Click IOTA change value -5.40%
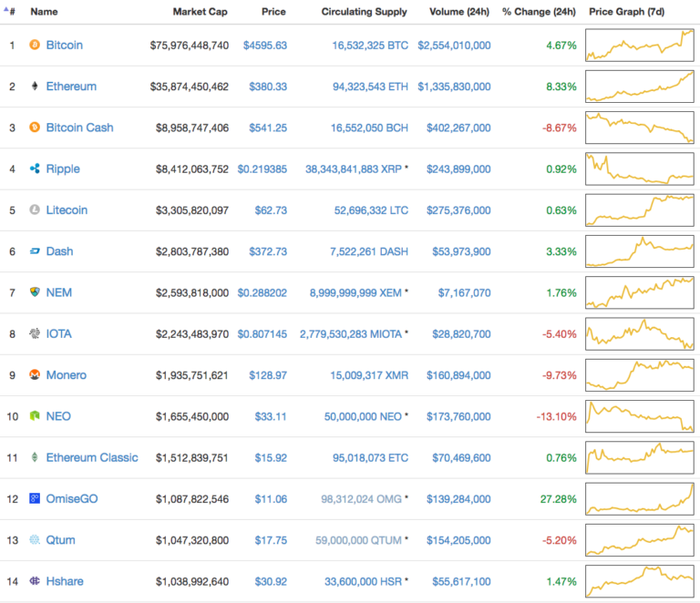This screenshot has width=700, height=603. click(x=559, y=334)
